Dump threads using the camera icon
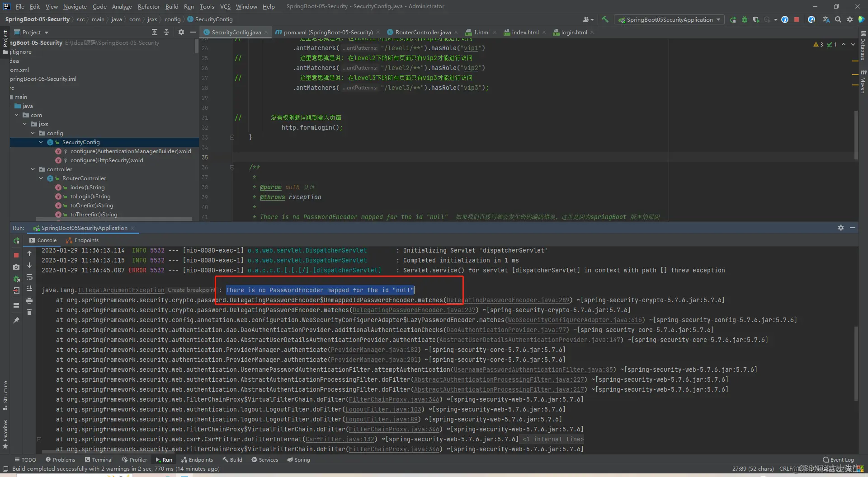The width and height of the screenshot is (868, 477). click(16, 267)
